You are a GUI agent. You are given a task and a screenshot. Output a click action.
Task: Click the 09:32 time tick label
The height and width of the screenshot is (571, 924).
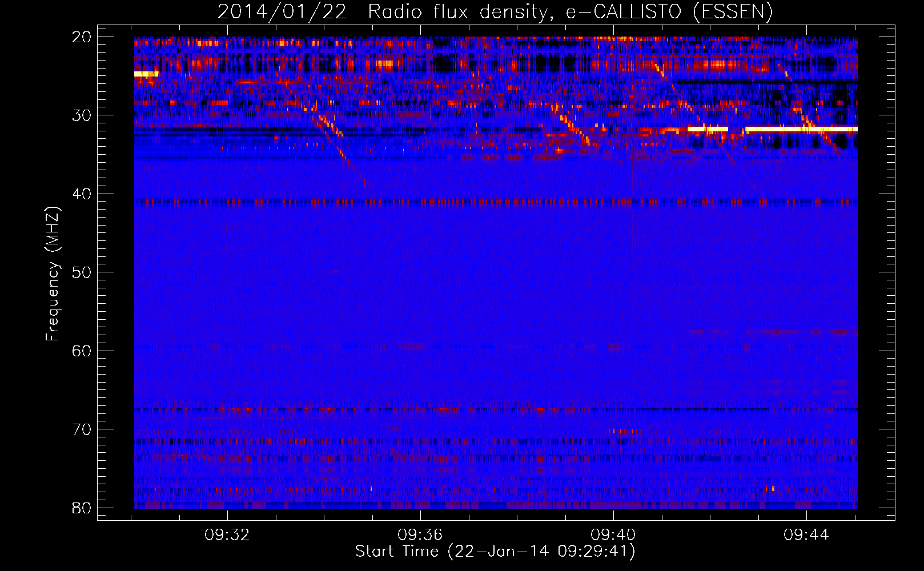click(x=227, y=535)
